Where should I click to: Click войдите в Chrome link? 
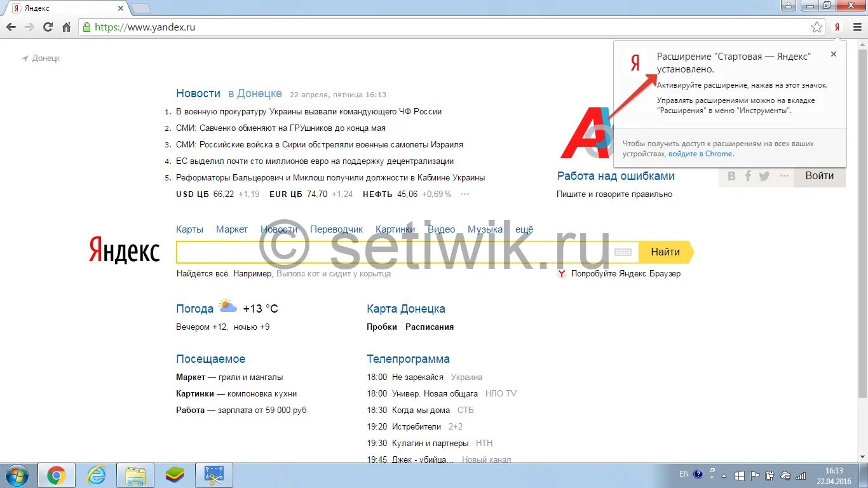[700, 154]
